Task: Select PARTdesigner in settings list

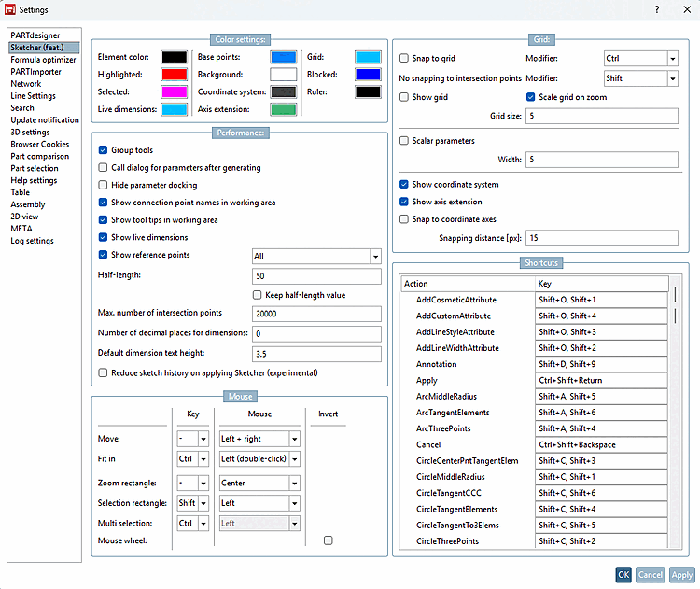Action: 35,35
